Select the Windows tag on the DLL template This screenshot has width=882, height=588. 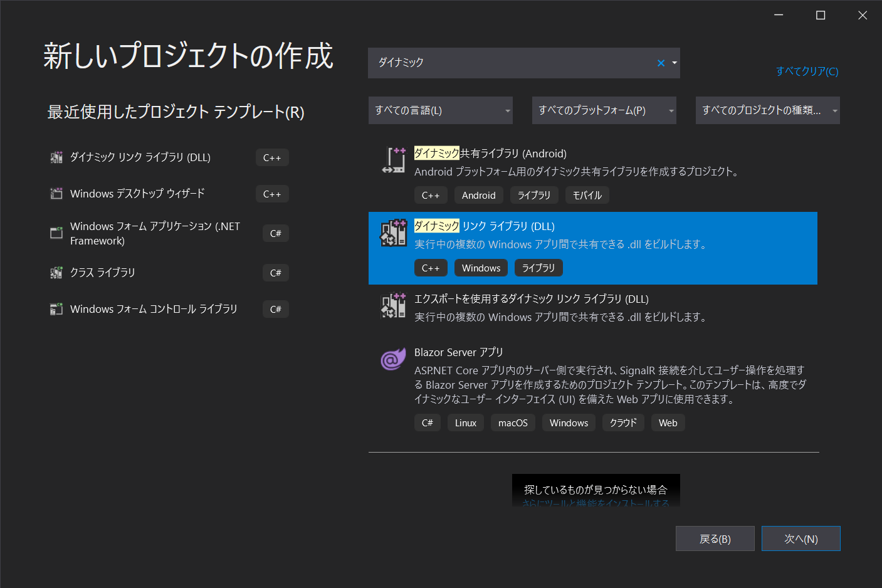tap(481, 268)
